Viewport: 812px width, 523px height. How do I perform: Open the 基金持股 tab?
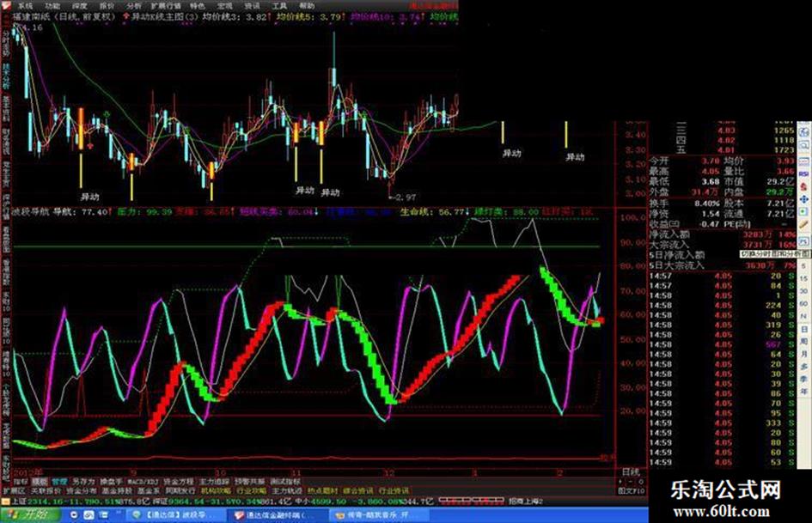pyautogui.click(x=117, y=490)
